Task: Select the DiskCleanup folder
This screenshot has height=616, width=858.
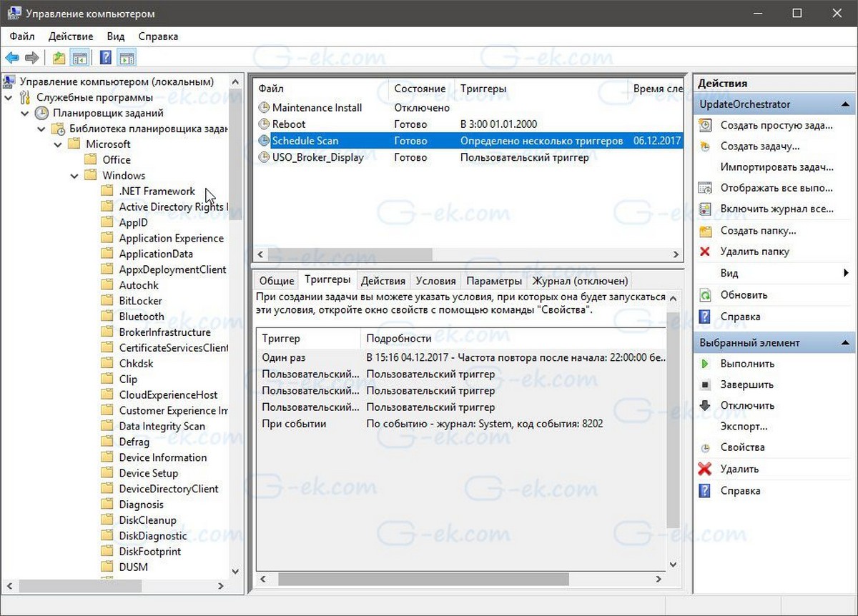Action: coord(147,520)
